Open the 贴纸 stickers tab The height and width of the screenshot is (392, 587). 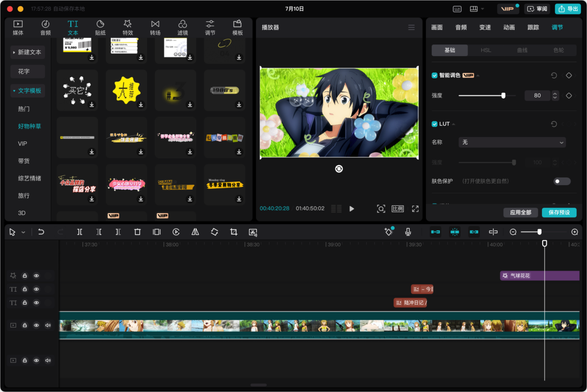(x=100, y=28)
